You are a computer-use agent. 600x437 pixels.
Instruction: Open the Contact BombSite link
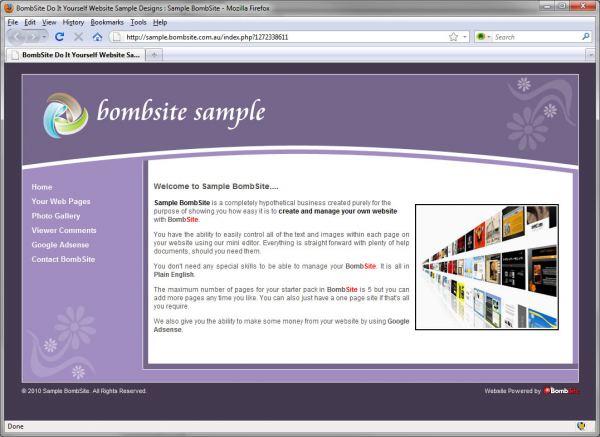click(63, 259)
